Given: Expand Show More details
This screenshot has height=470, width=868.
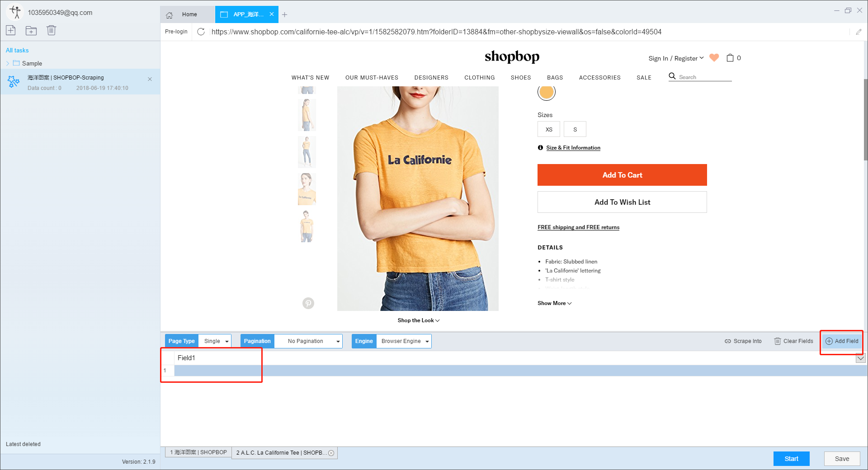Looking at the screenshot, I should point(554,303).
